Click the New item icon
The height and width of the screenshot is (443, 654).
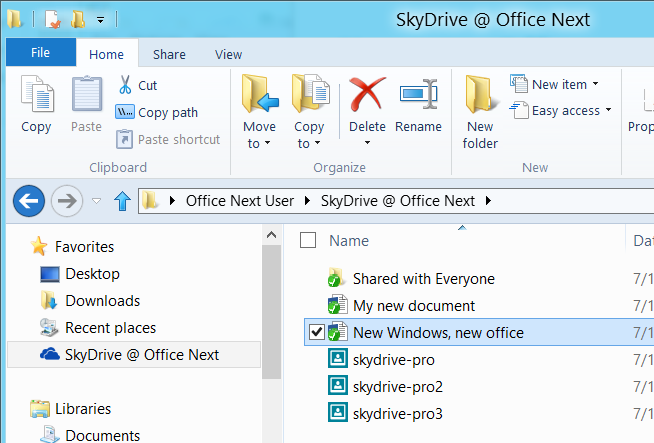coord(519,84)
